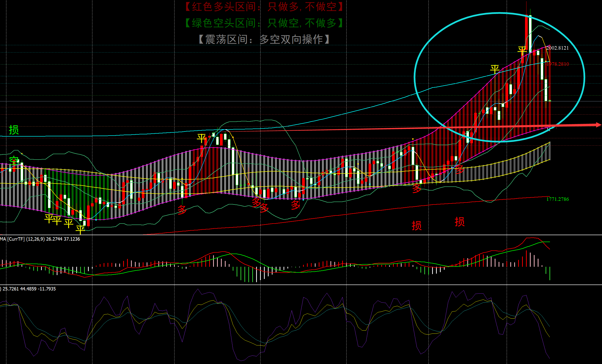This screenshot has width=602, height=364.
Task: Click the red arrowhead at the right edge
Action: click(598, 125)
